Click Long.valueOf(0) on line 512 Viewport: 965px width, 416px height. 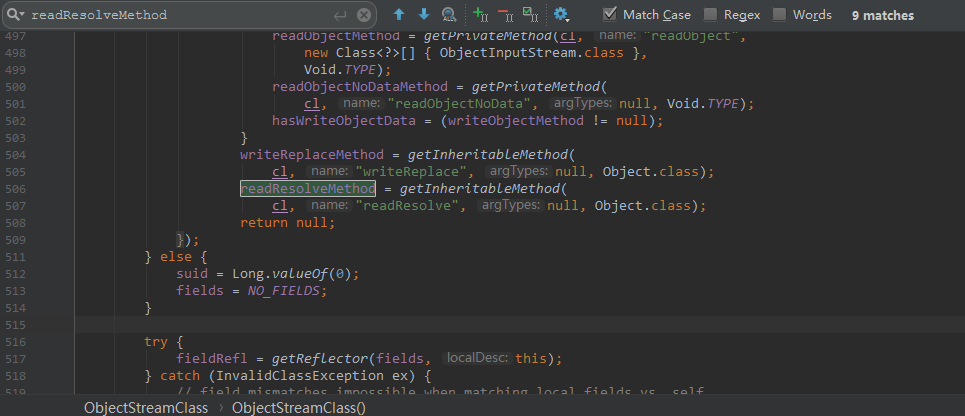click(x=291, y=273)
